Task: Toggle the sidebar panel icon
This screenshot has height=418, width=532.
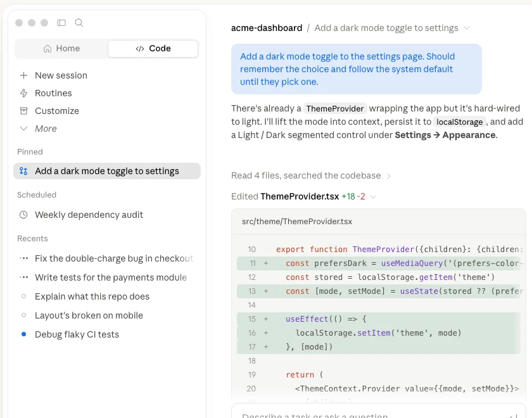Action: (61, 23)
